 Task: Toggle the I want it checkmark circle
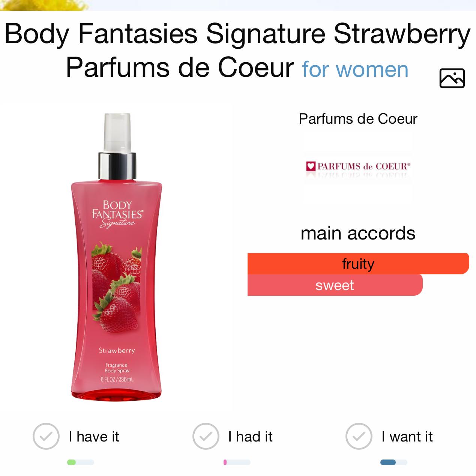[359, 436]
